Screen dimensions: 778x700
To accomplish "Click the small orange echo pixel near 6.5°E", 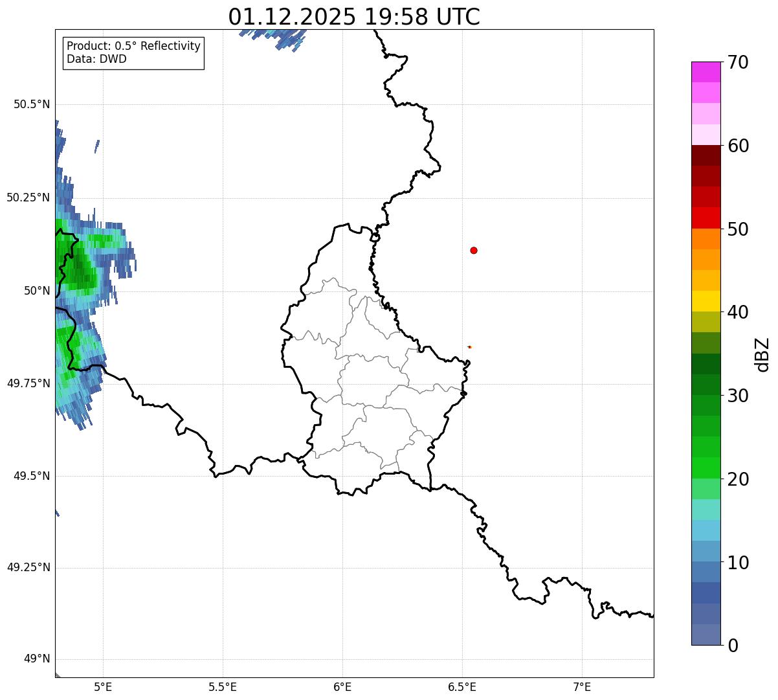I will click(x=470, y=347).
